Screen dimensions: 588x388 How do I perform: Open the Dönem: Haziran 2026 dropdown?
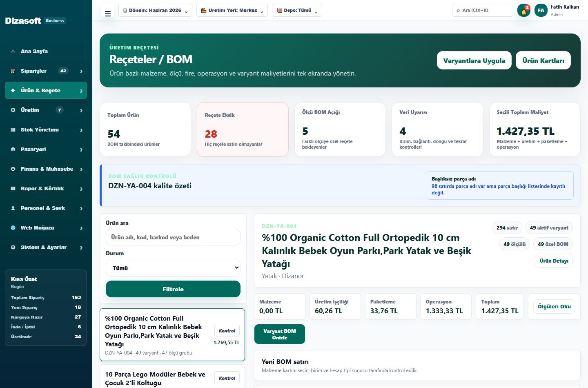(x=155, y=10)
